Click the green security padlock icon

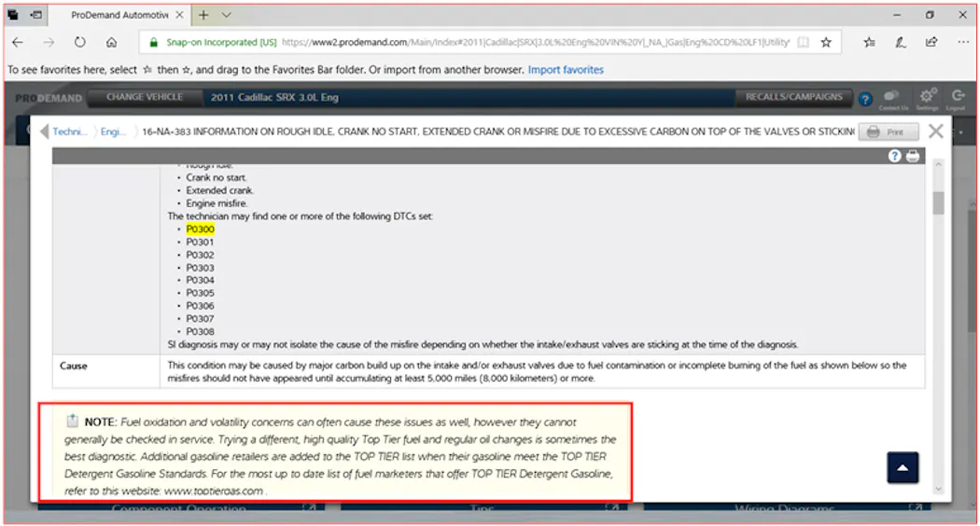click(x=153, y=43)
